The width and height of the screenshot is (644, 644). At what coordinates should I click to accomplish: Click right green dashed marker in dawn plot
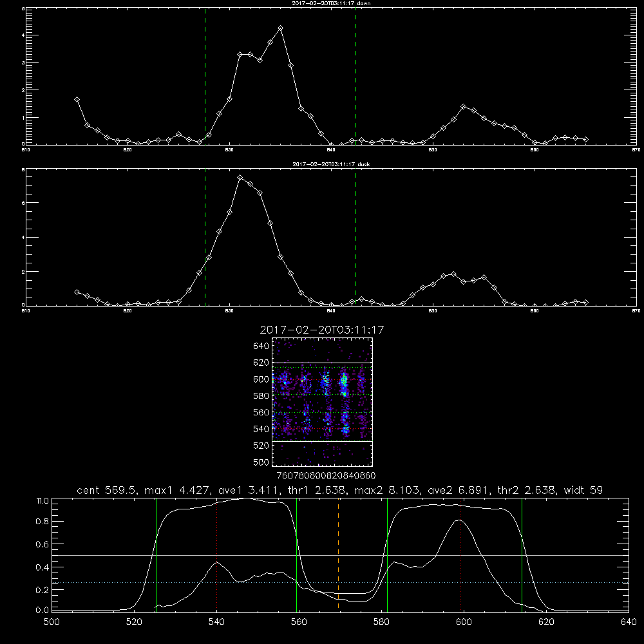(x=355, y=76)
